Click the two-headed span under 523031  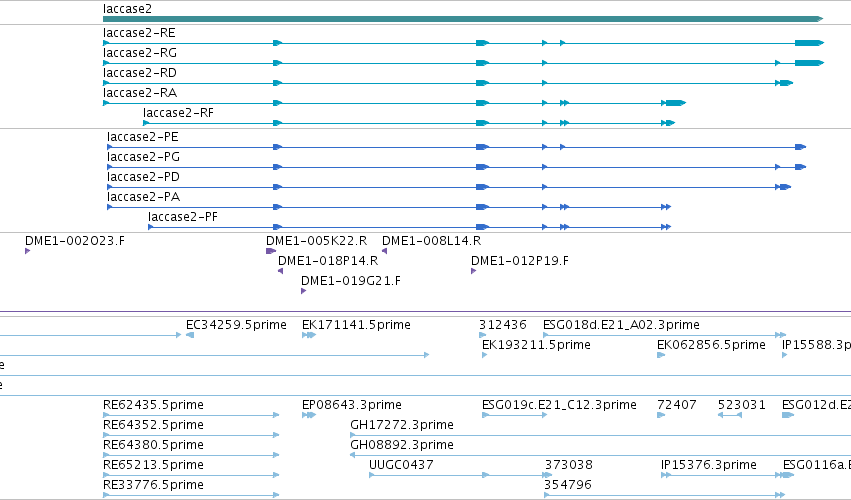tap(730, 415)
